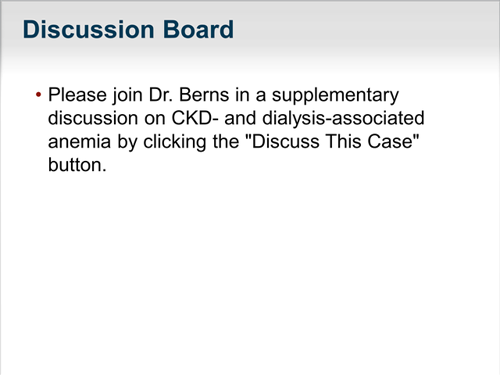Click the "Discussion Board" slide title
The height and width of the screenshot is (375, 500).
pos(128,30)
